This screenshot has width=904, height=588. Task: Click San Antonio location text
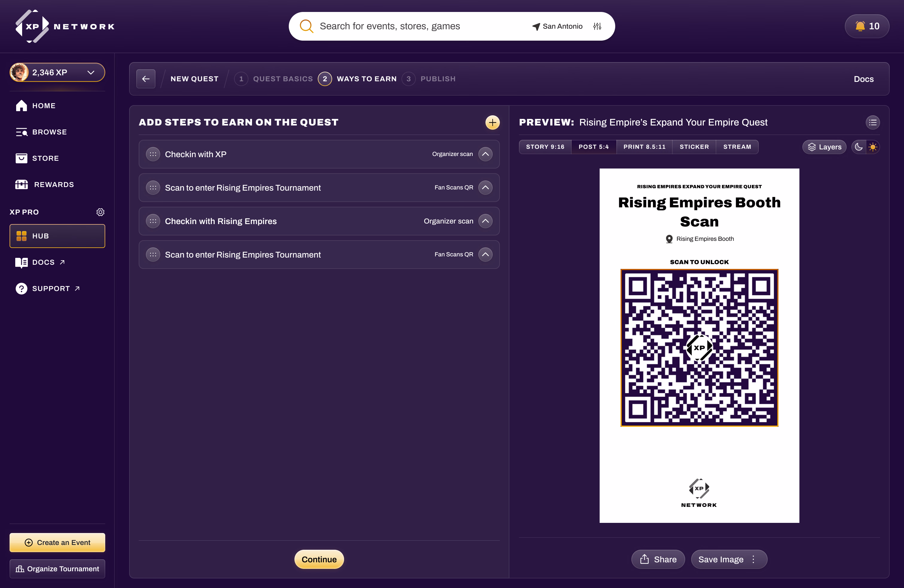pos(563,26)
